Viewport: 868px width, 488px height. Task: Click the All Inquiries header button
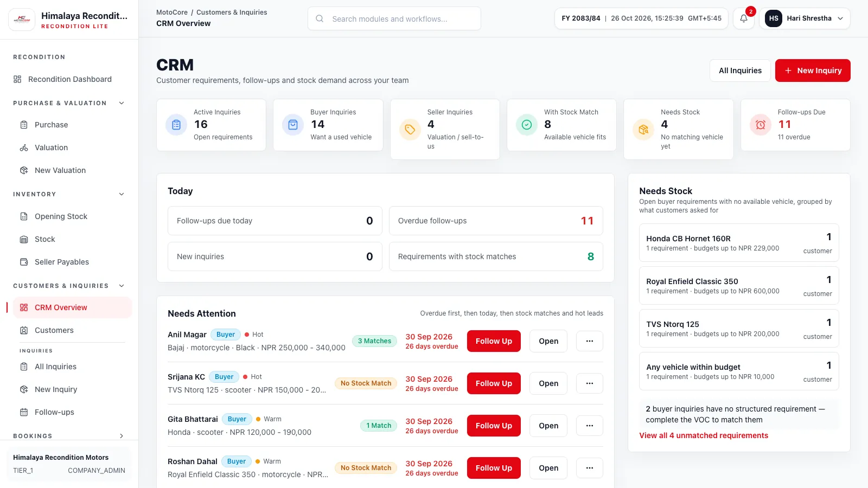740,70
